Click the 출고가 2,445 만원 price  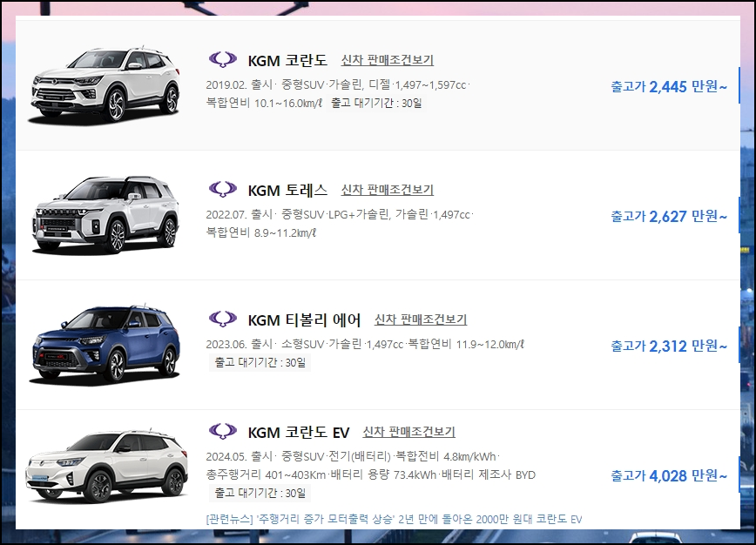coord(669,87)
